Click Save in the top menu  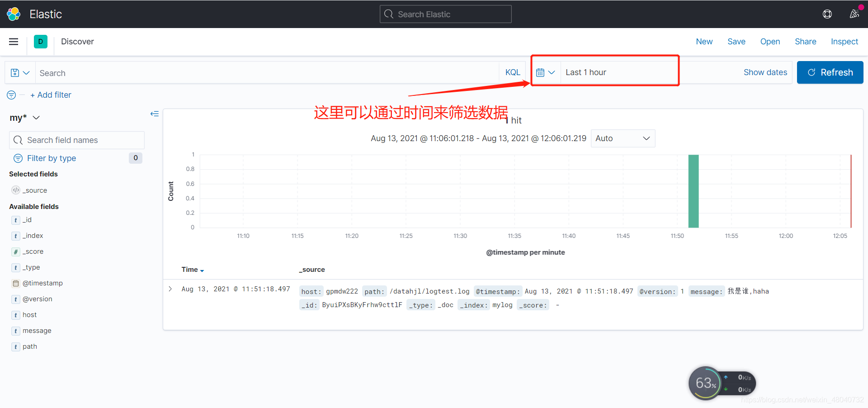click(736, 42)
